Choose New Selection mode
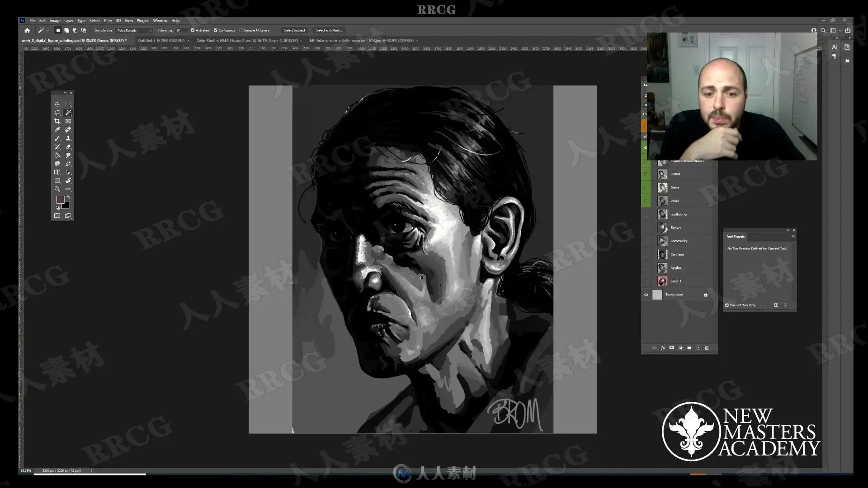868x488 pixels. pos(58,30)
